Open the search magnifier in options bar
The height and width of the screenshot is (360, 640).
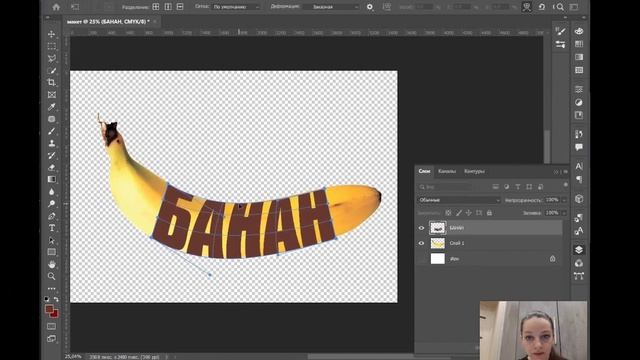click(x=560, y=7)
